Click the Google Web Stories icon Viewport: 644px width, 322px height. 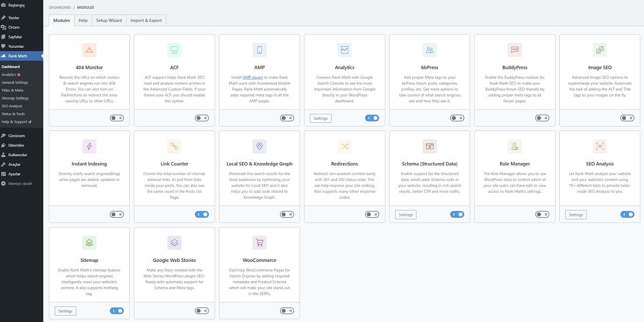click(174, 243)
